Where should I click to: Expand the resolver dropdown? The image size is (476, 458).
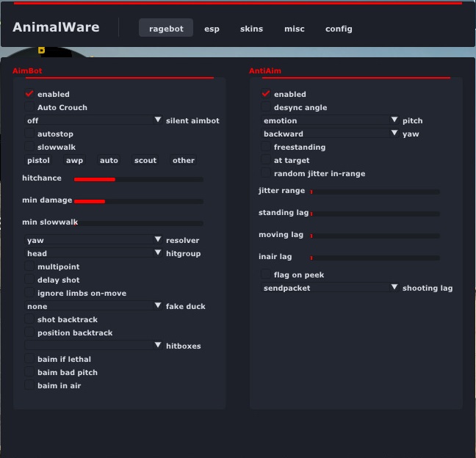[x=93, y=239]
